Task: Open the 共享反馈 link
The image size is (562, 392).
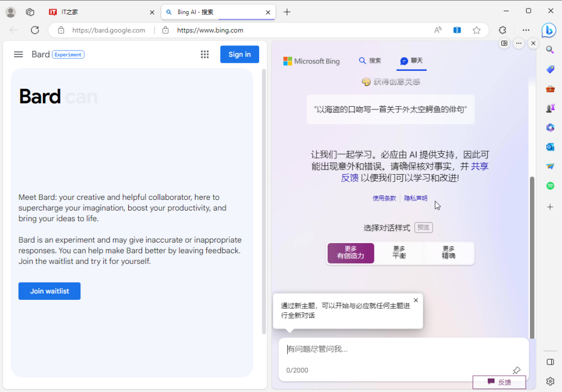Action: 479,166
